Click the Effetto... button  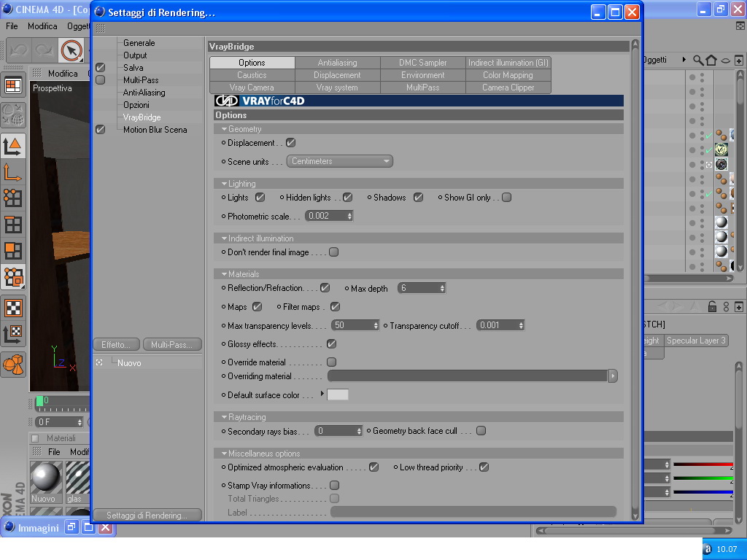(116, 344)
